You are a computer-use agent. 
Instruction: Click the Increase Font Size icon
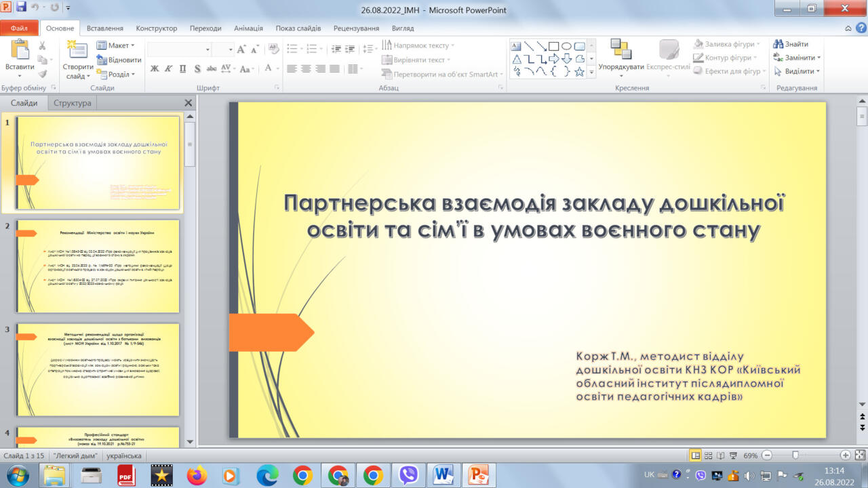241,49
